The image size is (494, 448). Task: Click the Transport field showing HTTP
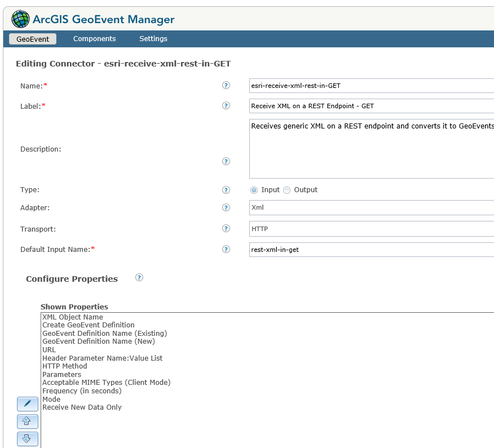(372, 229)
